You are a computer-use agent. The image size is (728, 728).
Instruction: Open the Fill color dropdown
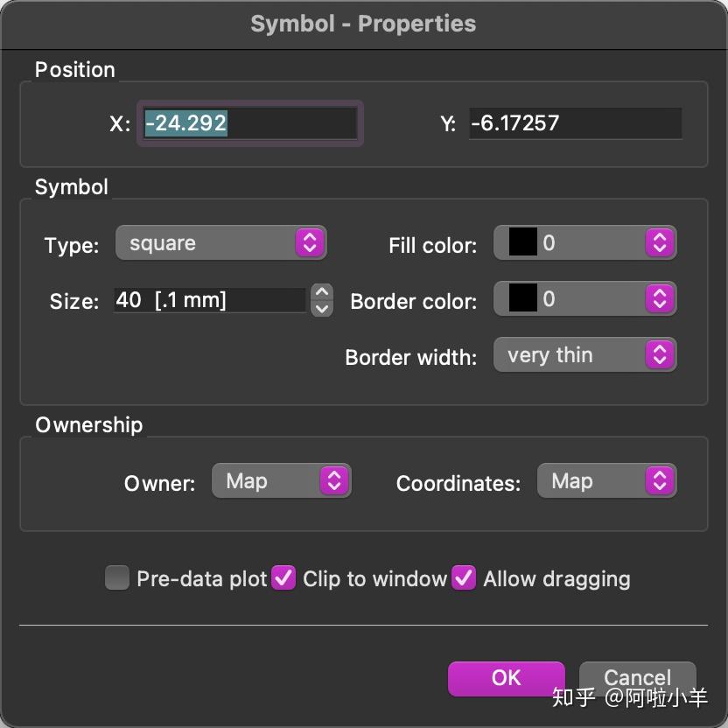click(x=584, y=243)
